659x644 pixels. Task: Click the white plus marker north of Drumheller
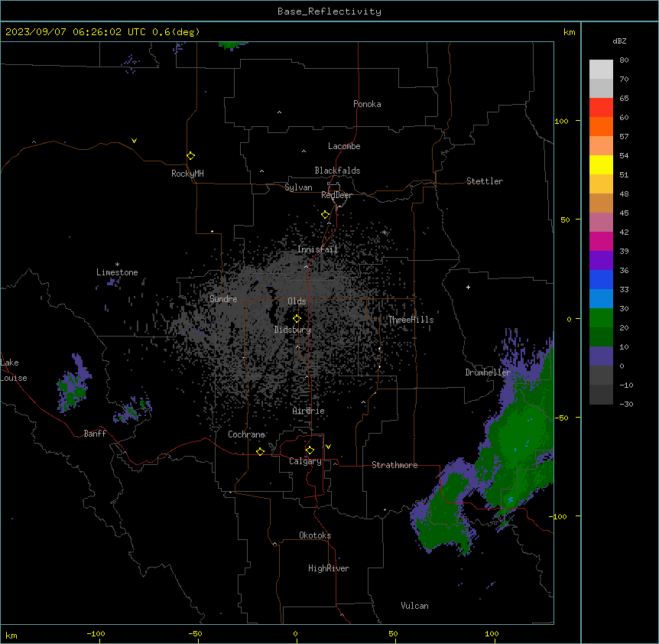[x=468, y=287]
